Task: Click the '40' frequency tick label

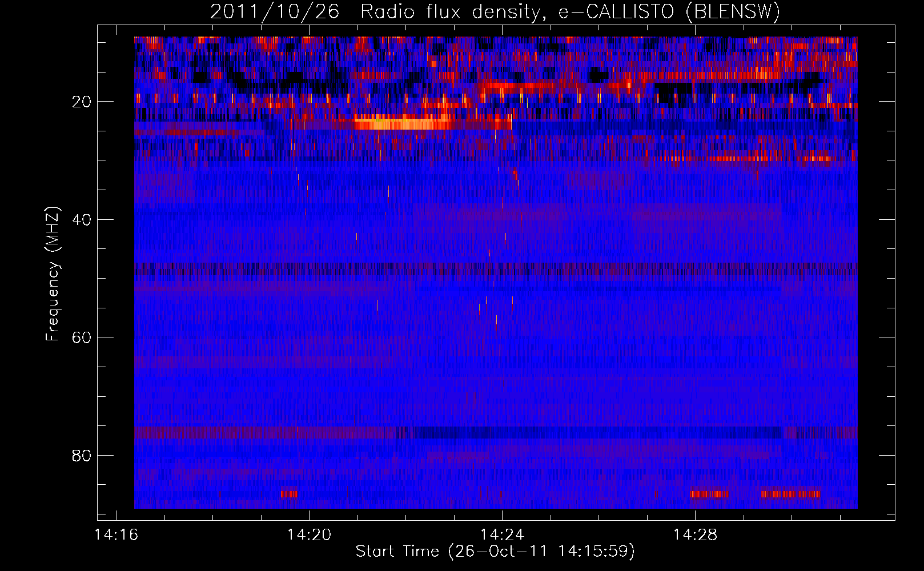Action: point(82,220)
